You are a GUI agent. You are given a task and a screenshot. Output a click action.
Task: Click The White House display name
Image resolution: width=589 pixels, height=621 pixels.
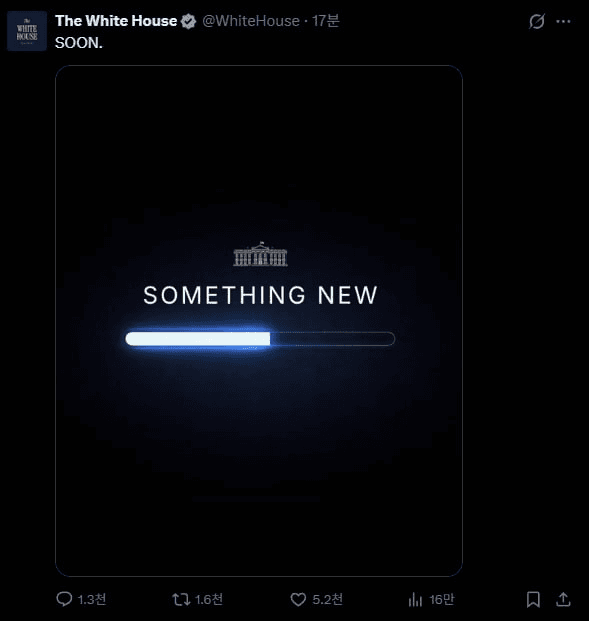coord(116,21)
